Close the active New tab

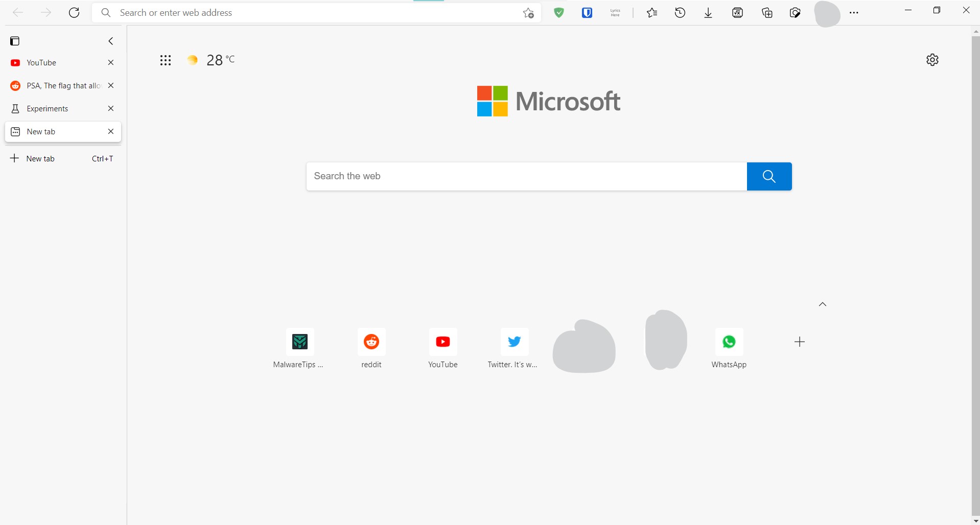coord(111,131)
